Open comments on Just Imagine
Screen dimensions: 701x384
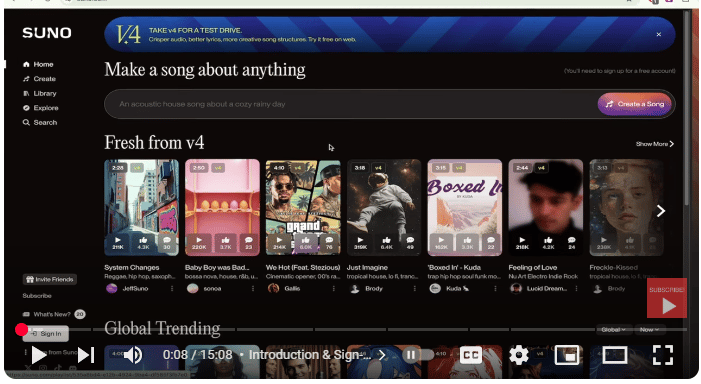point(410,243)
